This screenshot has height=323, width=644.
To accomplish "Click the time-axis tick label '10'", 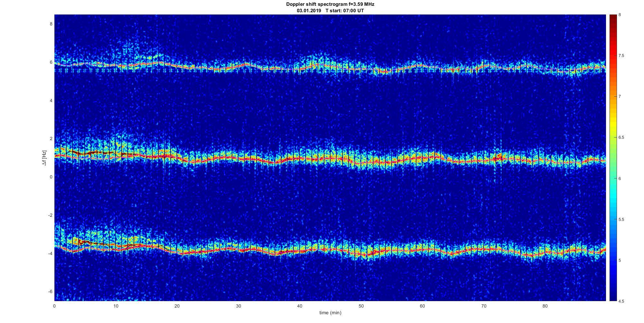I will [x=116, y=306].
